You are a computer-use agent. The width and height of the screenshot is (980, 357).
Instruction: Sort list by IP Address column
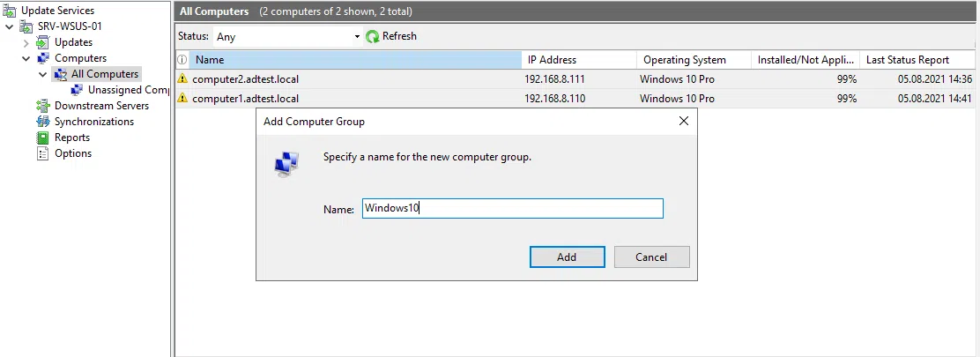point(578,60)
